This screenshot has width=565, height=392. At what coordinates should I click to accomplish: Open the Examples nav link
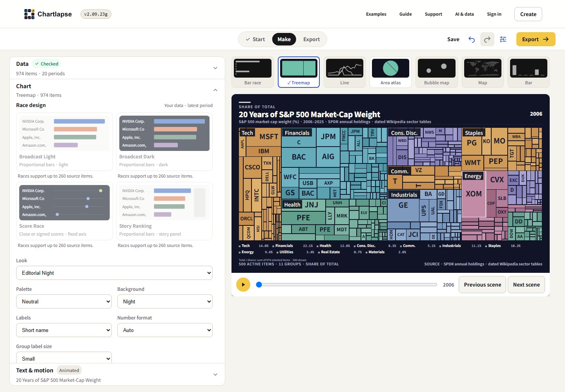(x=376, y=14)
